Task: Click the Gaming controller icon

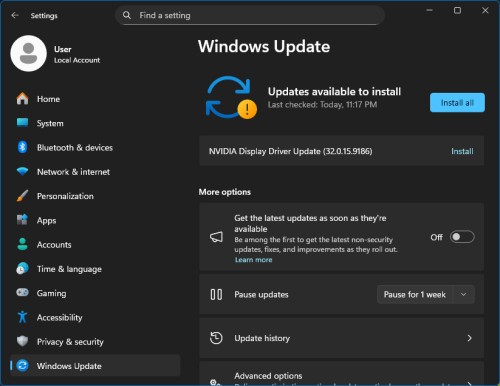Action: tap(22, 293)
